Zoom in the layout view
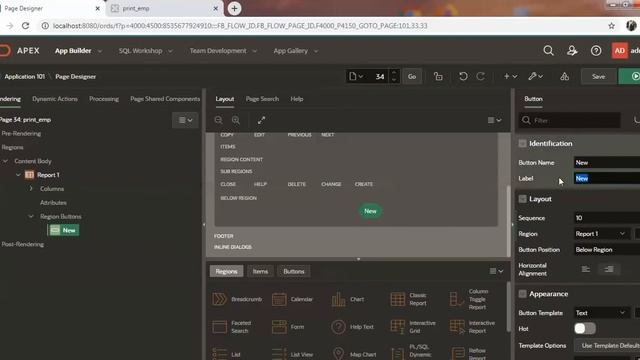 [236, 120]
